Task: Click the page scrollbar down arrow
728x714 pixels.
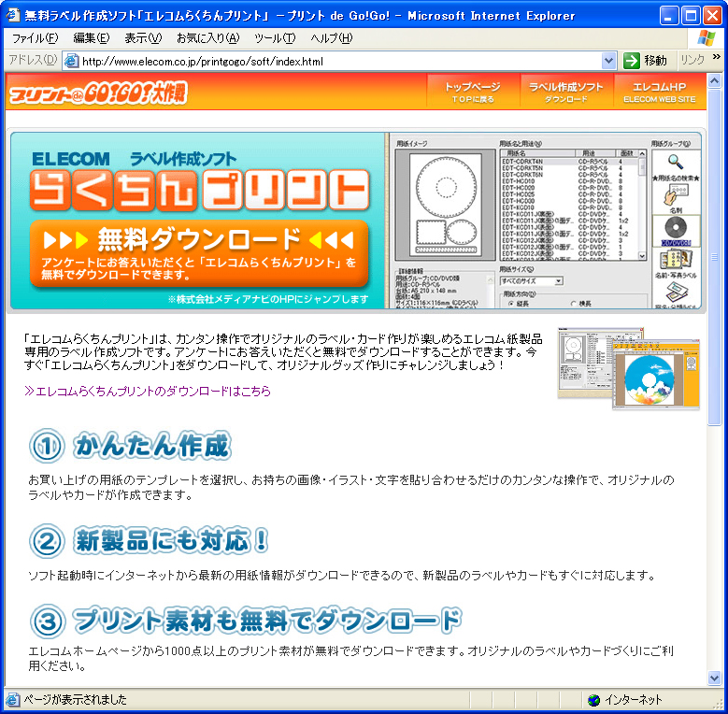Action: (714, 678)
